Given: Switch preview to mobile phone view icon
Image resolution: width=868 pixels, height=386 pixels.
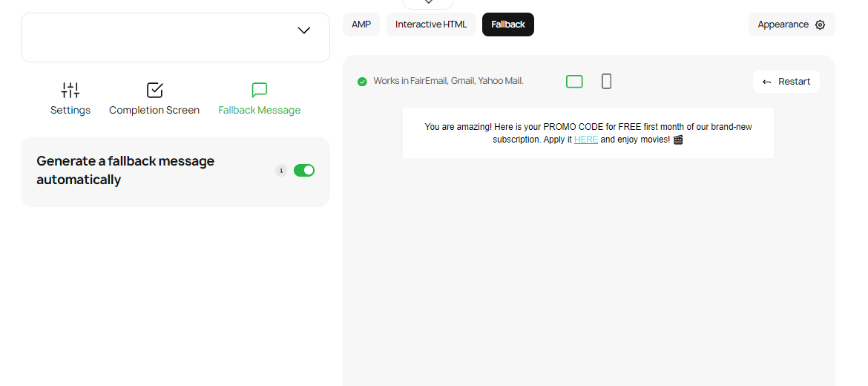Looking at the screenshot, I should click(606, 82).
